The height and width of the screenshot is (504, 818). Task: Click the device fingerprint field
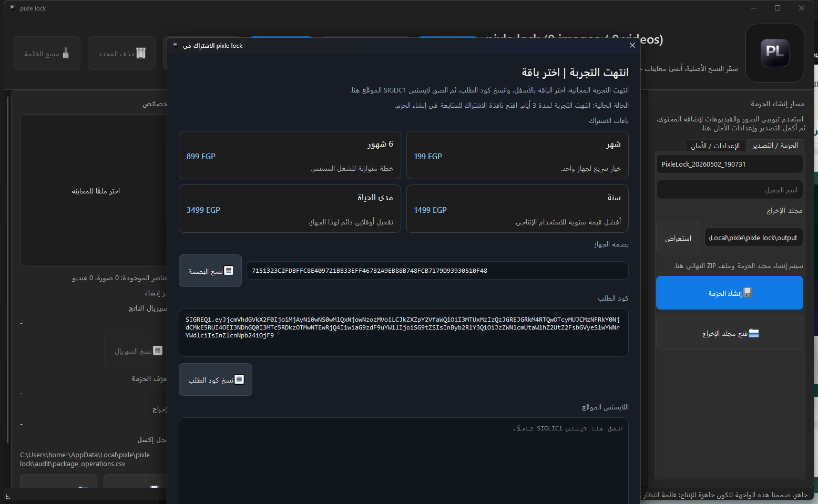coord(437,271)
